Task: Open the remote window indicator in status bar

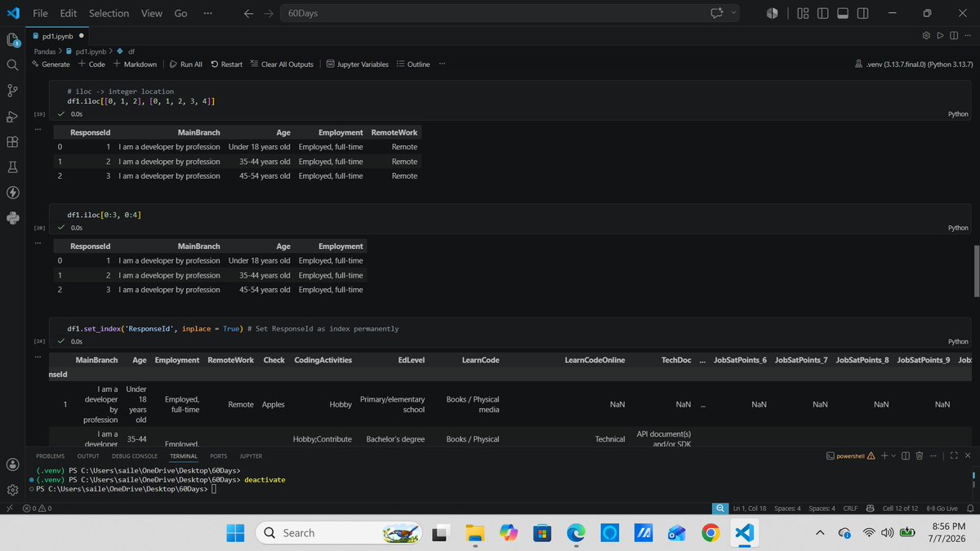Action: point(10,508)
